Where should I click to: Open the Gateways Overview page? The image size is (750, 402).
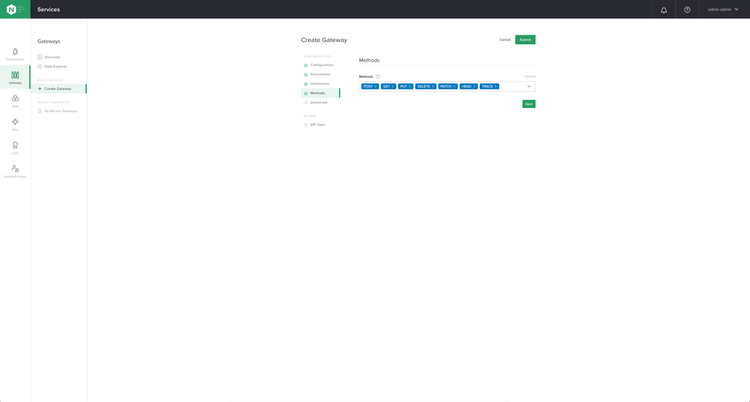(x=49, y=57)
